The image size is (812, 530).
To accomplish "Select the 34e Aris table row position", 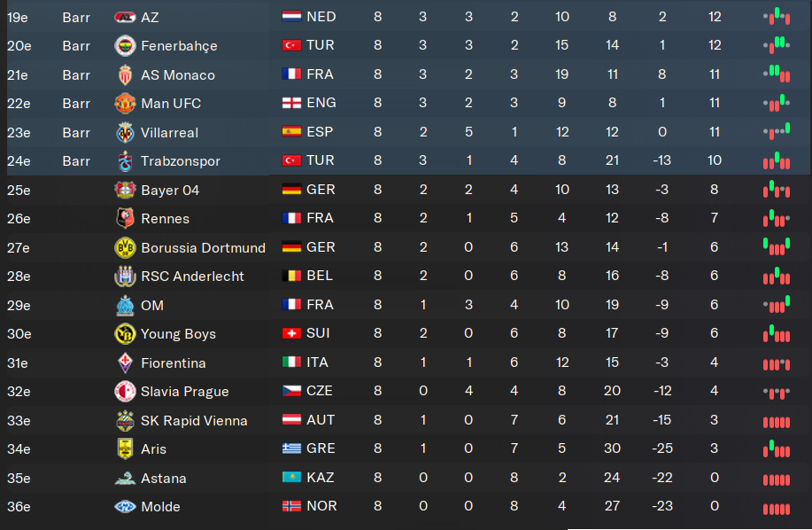I will pyautogui.click(x=19, y=449).
